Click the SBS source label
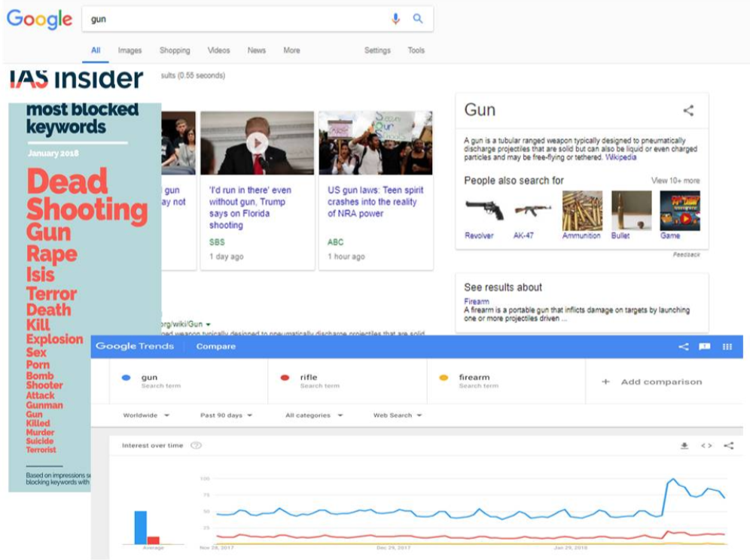 pos(217,242)
